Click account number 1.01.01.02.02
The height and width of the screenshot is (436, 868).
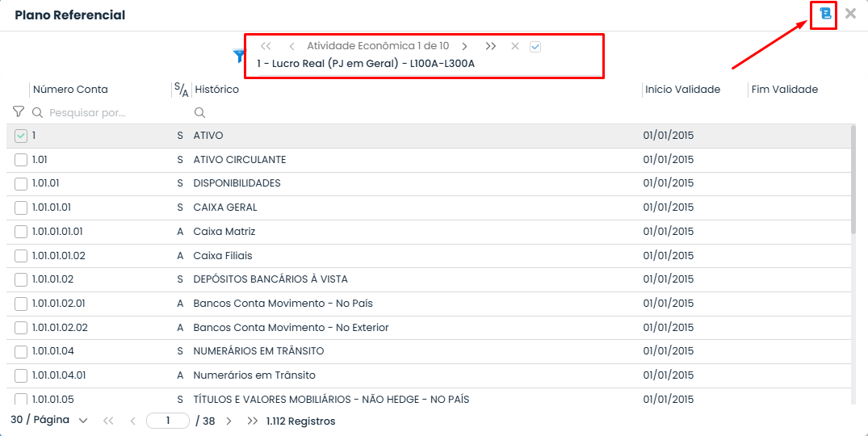coord(60,328)
